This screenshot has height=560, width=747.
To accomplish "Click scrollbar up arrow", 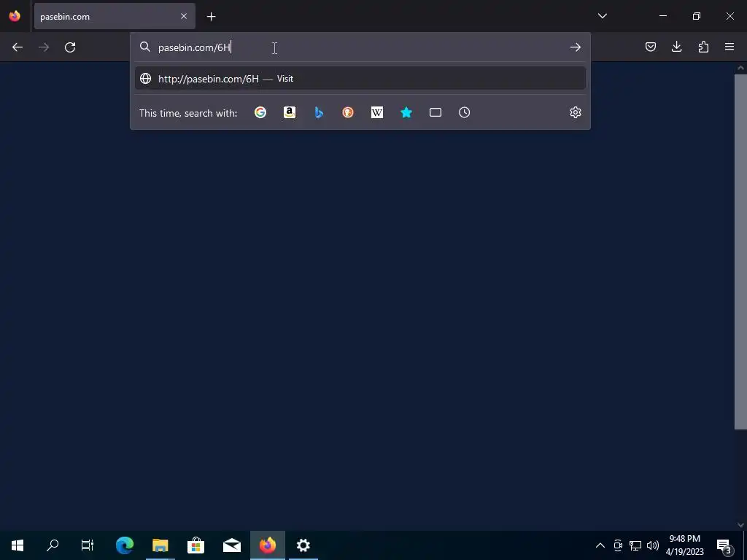I will coord(740,68).
